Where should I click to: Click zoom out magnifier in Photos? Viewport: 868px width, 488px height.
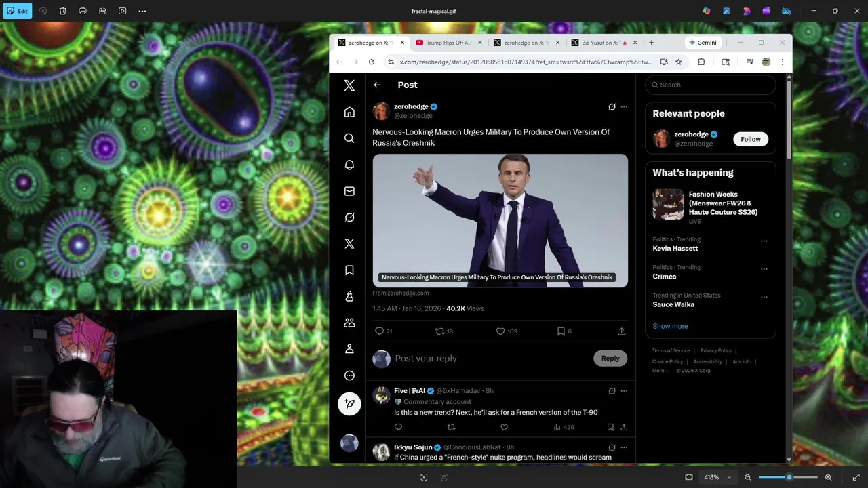click(748, 477)
